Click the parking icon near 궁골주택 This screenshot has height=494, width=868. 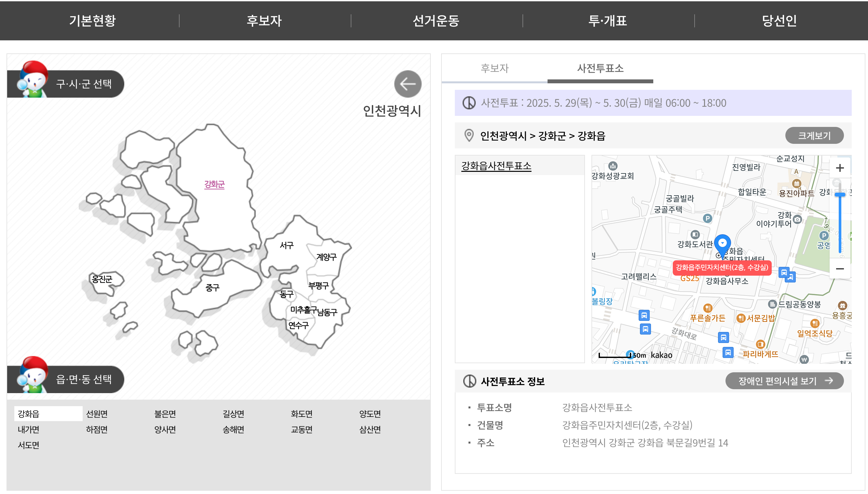click(707, 218)
